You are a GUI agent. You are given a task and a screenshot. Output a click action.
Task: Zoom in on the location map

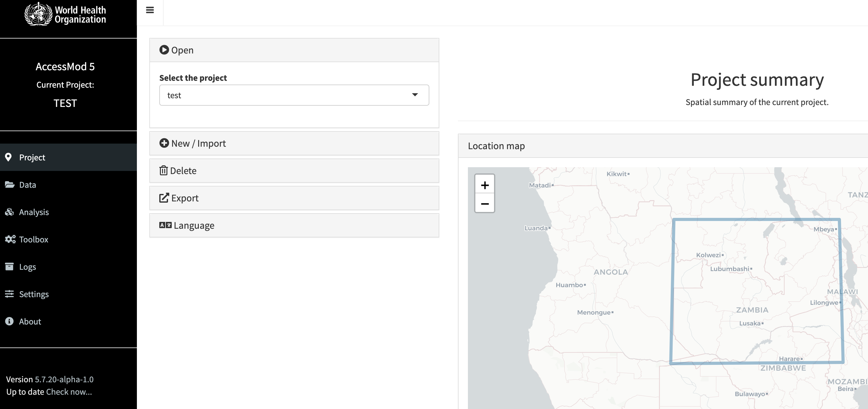[484, 185]
